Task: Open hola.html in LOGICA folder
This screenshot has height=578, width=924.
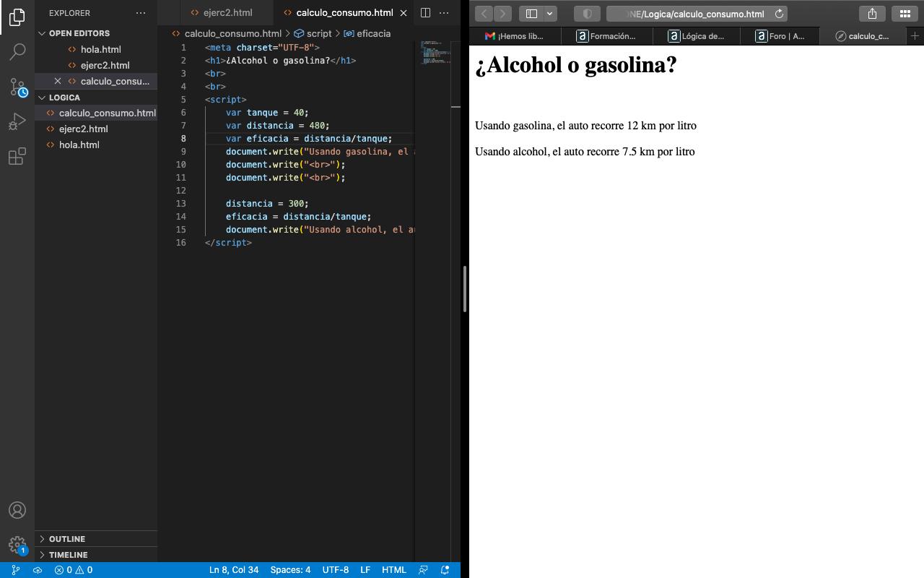Action: click(x=96, y=144)
